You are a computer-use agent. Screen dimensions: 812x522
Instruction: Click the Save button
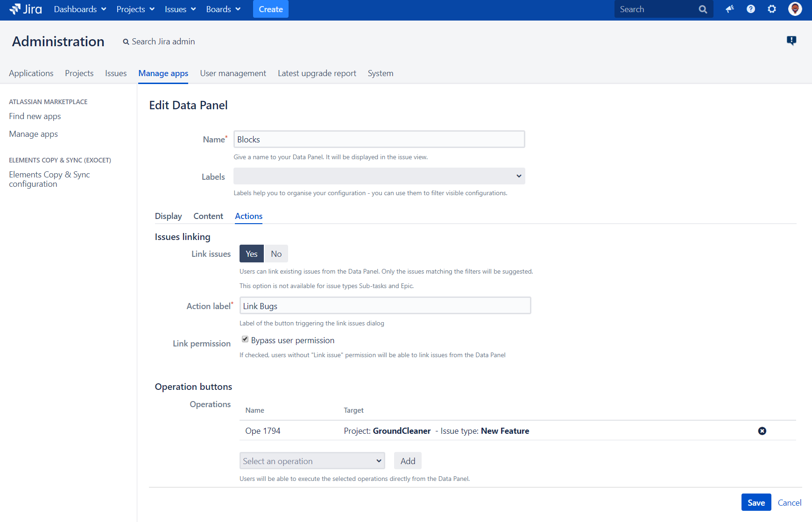pyautogui.click(x=756, y=502)
